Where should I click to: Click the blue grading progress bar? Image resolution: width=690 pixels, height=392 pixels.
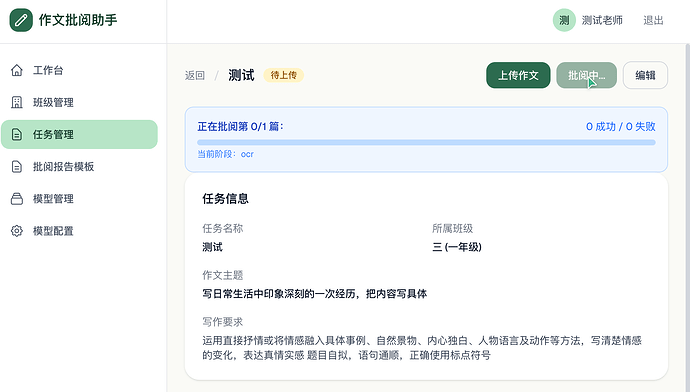[x=426, y=142]
